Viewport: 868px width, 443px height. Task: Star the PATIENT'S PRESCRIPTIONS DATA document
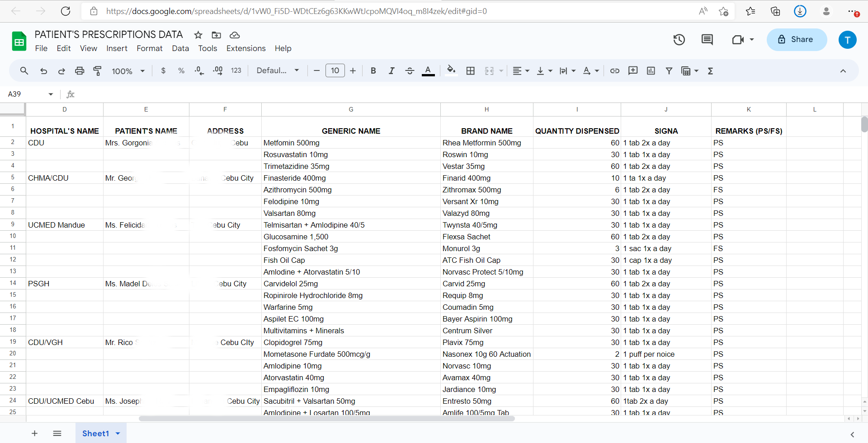coord(198,35)
